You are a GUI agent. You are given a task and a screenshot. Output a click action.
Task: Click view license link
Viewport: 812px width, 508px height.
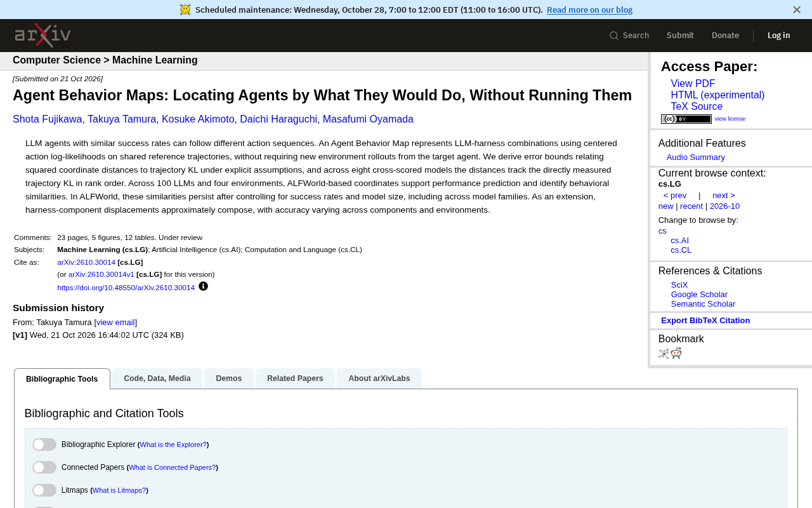point(730,119)
